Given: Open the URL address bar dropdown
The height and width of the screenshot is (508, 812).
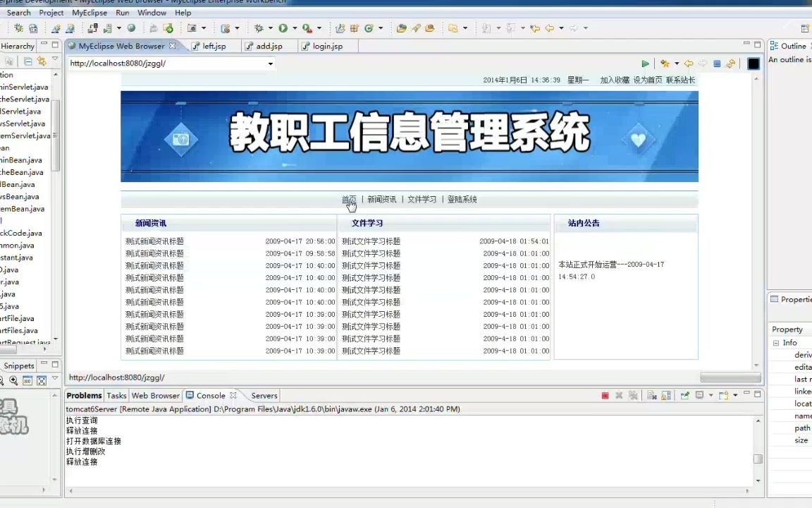Looking at the screenshot, I should tap(270, 63).
